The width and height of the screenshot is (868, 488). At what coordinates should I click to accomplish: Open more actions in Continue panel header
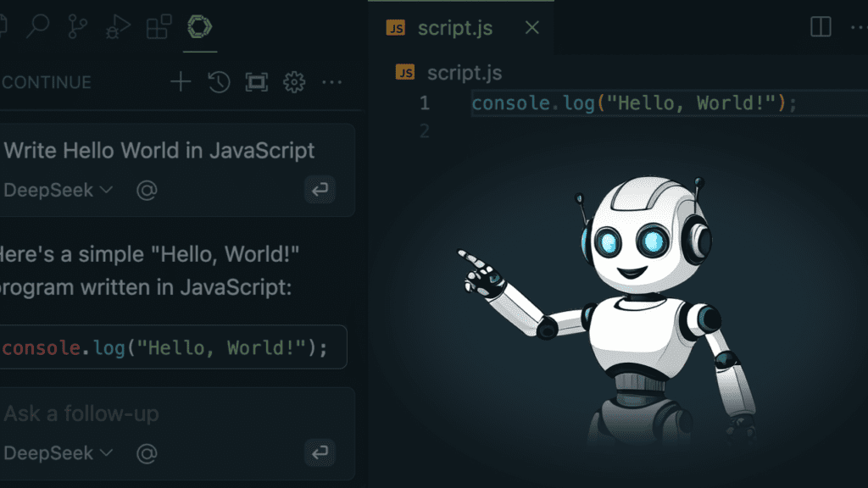tap(332, 82)
